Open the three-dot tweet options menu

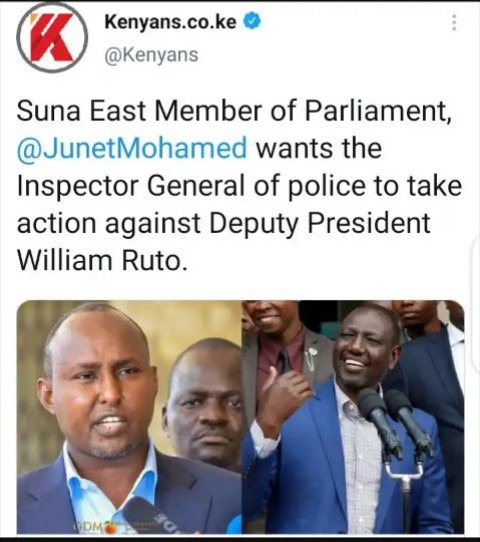454,23
